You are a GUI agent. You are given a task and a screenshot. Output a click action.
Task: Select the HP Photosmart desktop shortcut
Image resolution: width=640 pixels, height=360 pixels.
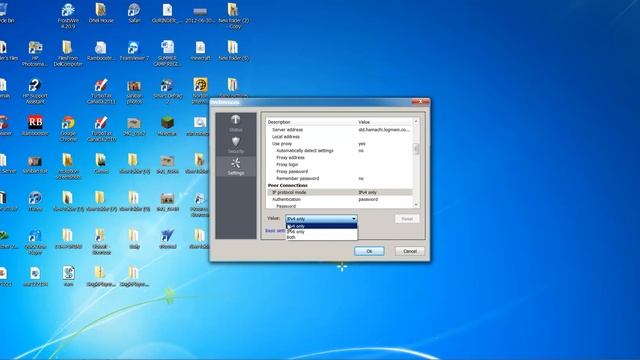click(x=35, y=53)
